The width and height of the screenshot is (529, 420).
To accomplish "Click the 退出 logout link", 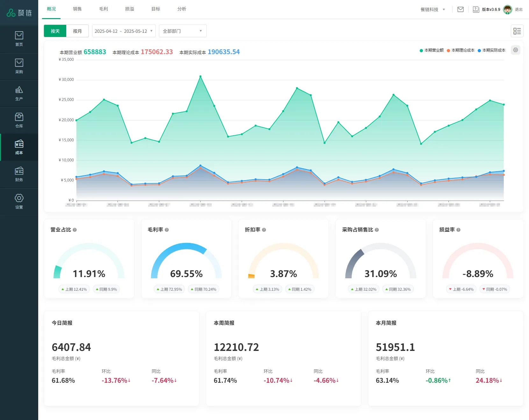I will [518, 10].
